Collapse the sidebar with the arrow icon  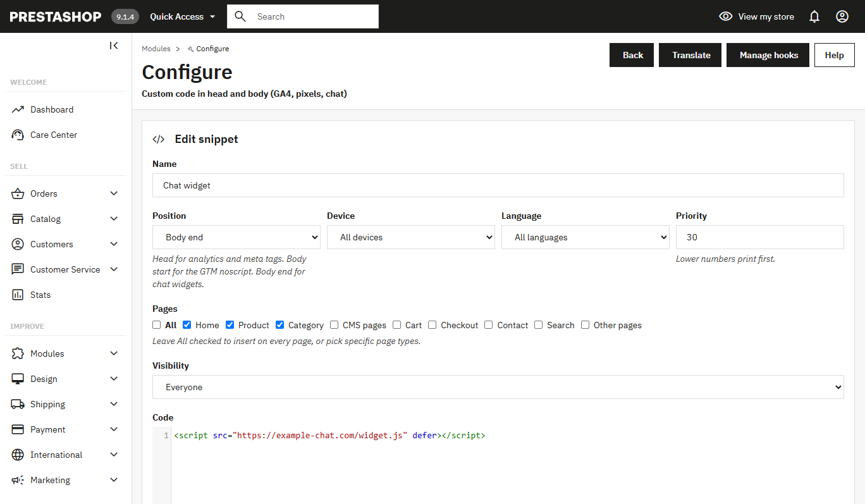(x=114, y=46)
